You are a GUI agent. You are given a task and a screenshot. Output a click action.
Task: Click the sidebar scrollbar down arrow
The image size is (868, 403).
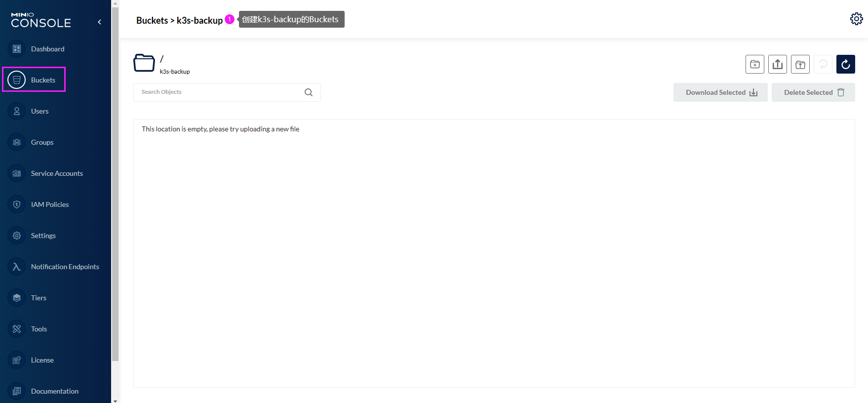[x=115, y=400]
